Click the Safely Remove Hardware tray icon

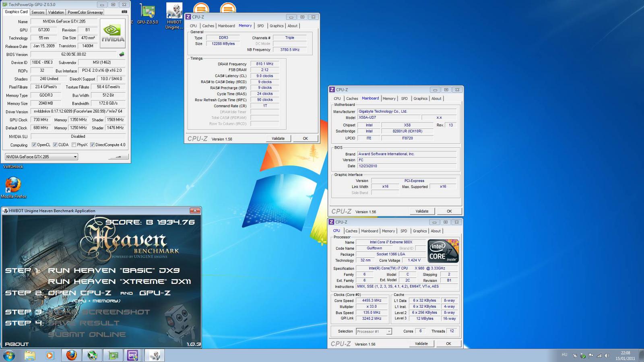pyautogui.click(x=583, y=356)
